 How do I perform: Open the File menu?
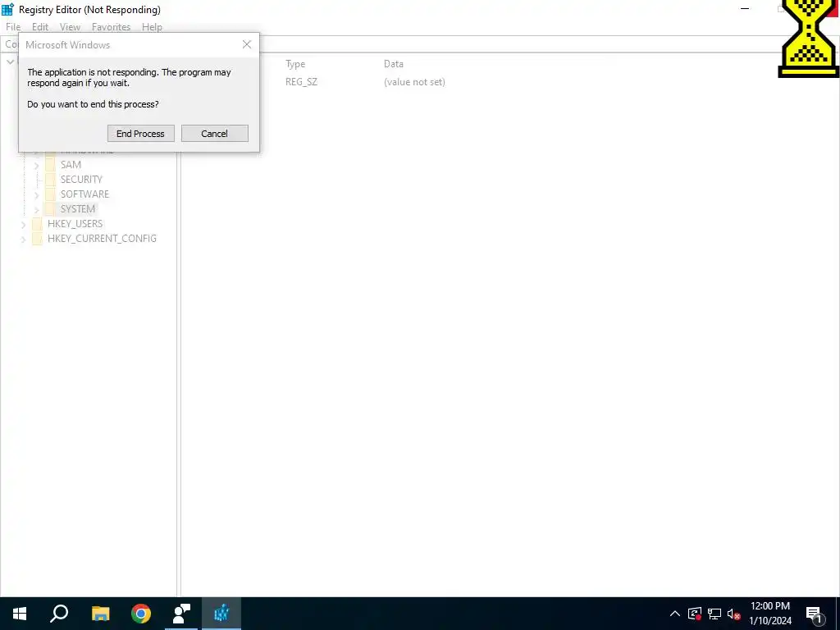(x=13, y=27)
